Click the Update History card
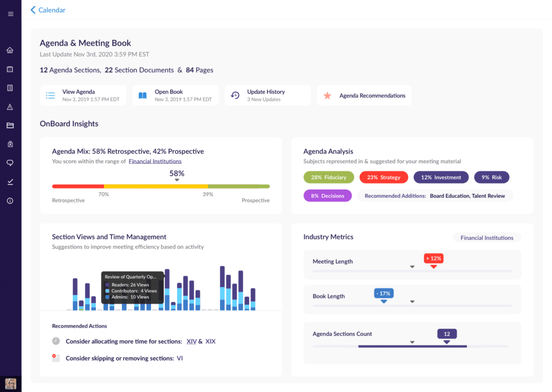The width and height of the screenshot is (552, 392). [267, 95]
